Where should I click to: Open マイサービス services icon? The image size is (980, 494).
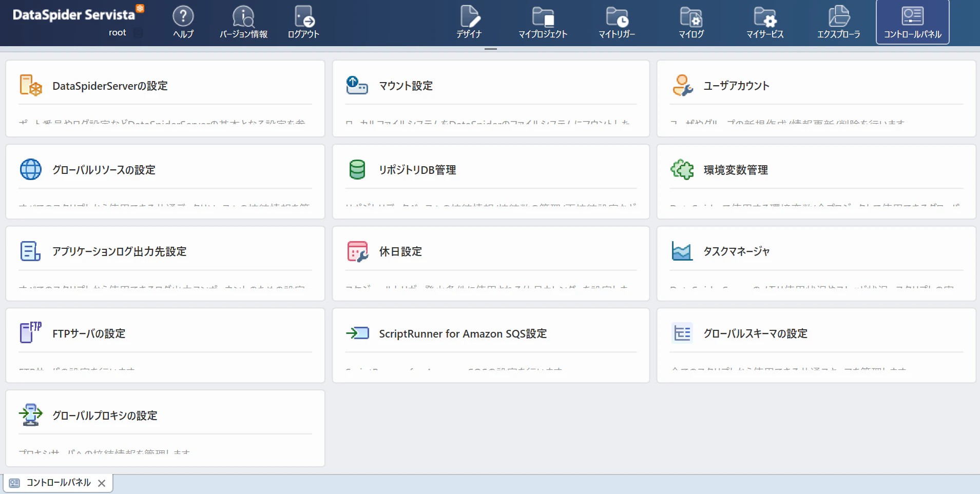765,22
